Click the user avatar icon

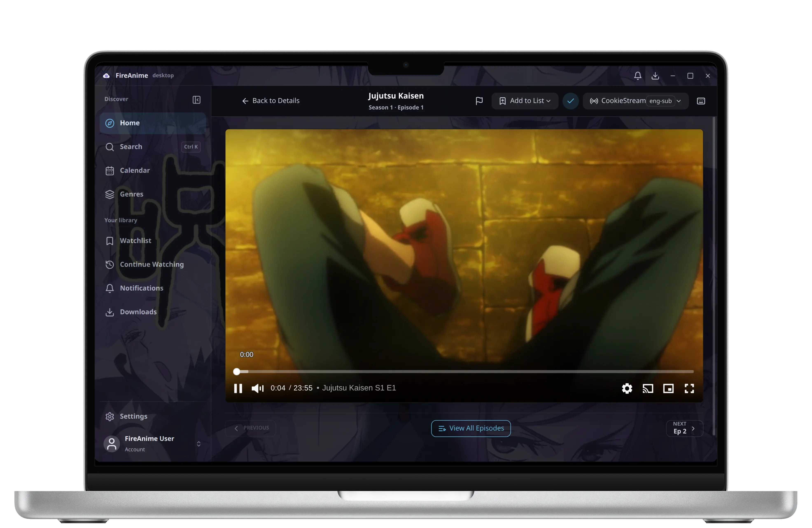(112, 444)
